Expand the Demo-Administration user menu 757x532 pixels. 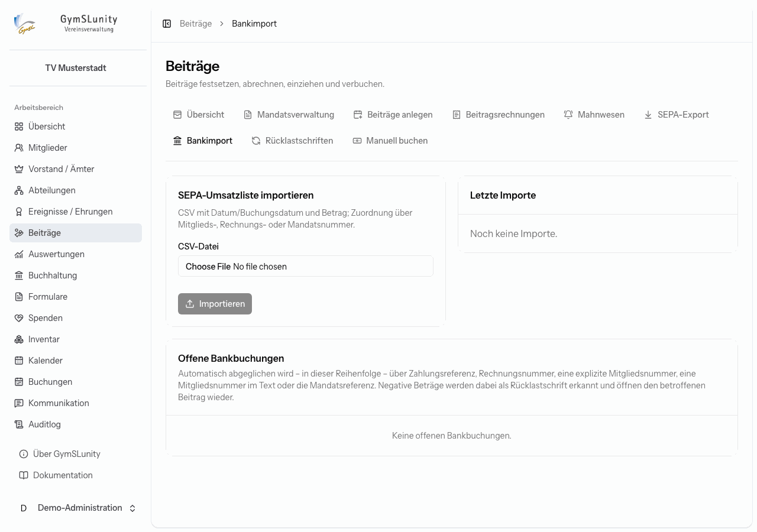click(x=76, y=508)
